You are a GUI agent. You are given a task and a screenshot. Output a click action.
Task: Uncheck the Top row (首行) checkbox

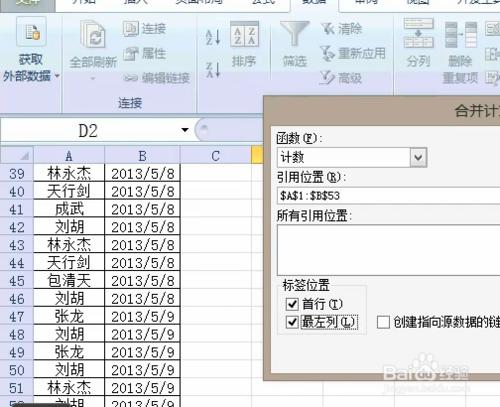point(292,304)
